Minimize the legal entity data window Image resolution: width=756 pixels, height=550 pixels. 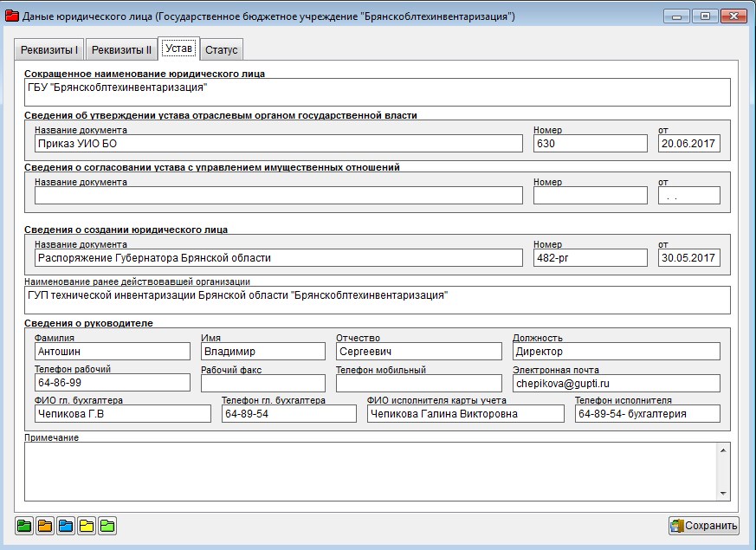click(x=676, y=16)
